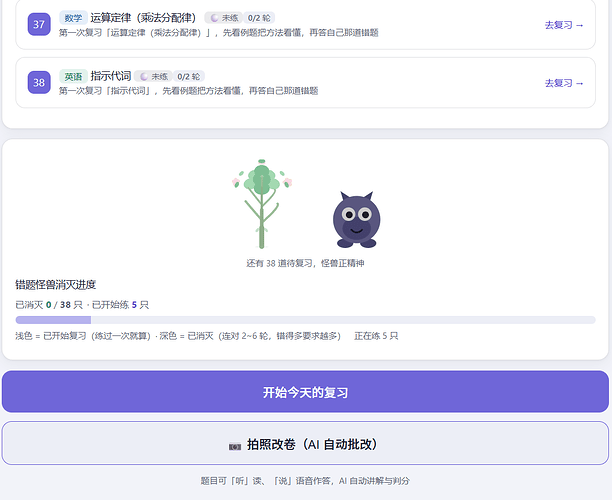The image size is (612, 500).
Task: Click the number 38 badge icon
Action: 39,82
